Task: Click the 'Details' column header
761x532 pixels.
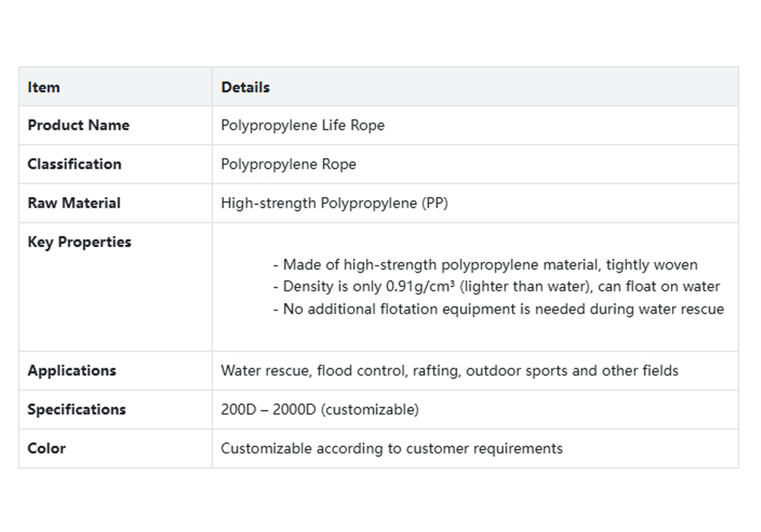Action: (245, 87)
